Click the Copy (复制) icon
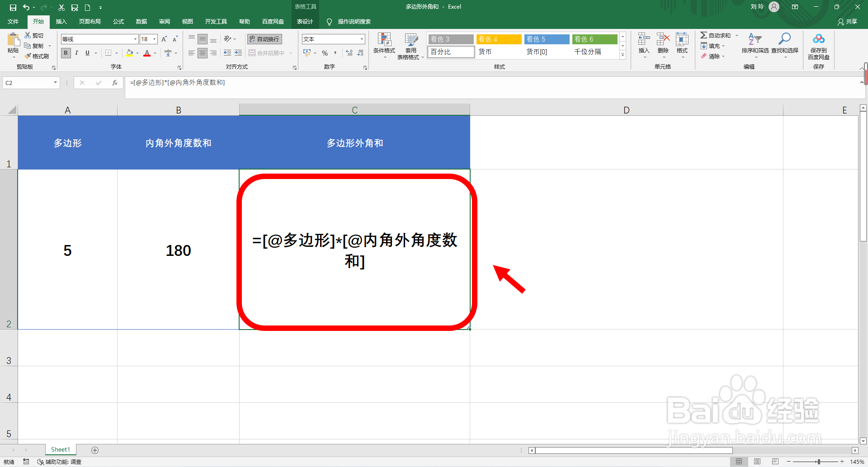868x467 pixels. coord(28,46)
